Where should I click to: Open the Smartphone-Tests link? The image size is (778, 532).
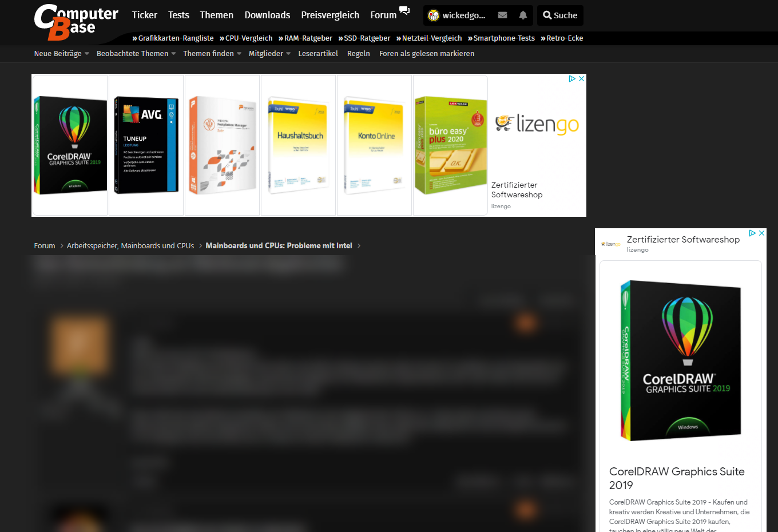pyautogui.click(x=501, y=38)
